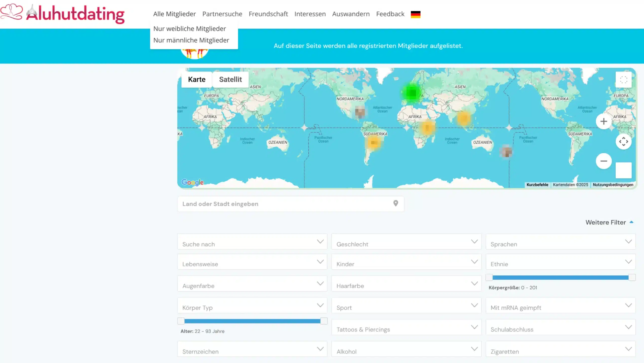Zoom out with the map minus button
644x363 pixels.
[x=603, y=161]
